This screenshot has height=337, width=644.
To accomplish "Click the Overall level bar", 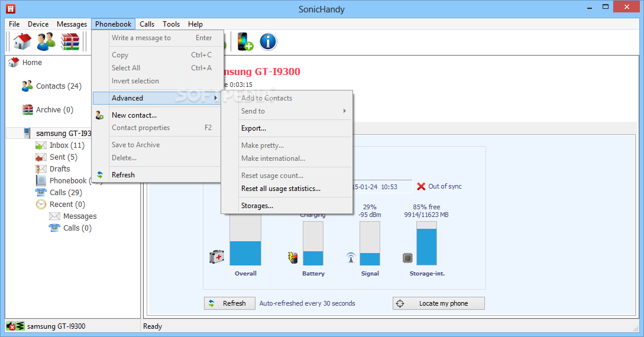I will [x=245, y=239].
